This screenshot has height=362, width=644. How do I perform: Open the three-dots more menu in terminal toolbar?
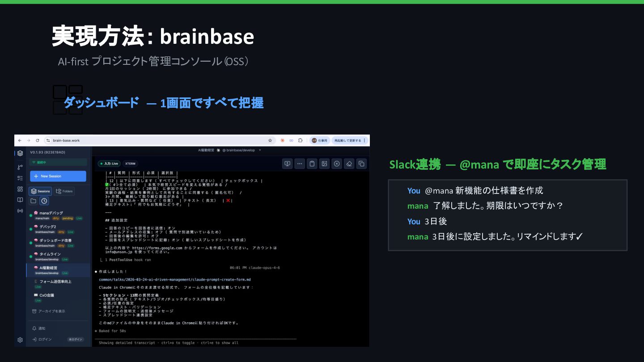point(300,164)
